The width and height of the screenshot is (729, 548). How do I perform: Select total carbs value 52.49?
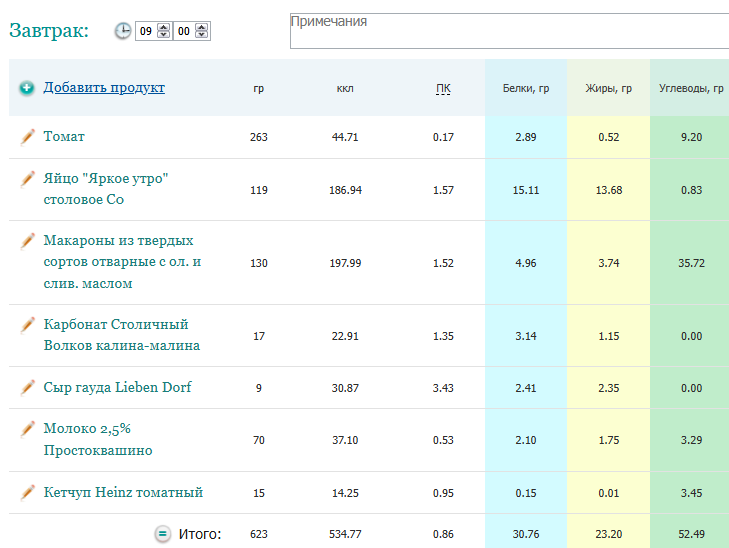click(x=691, y=534)
